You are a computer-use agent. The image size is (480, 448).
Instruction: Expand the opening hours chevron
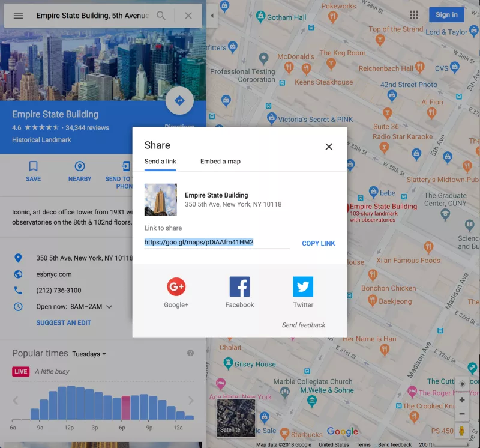pos(109,307)
